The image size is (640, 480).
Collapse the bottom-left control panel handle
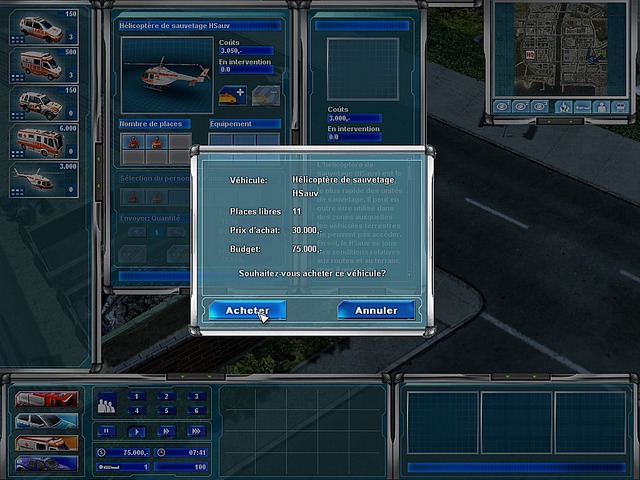tap(196, 376)
